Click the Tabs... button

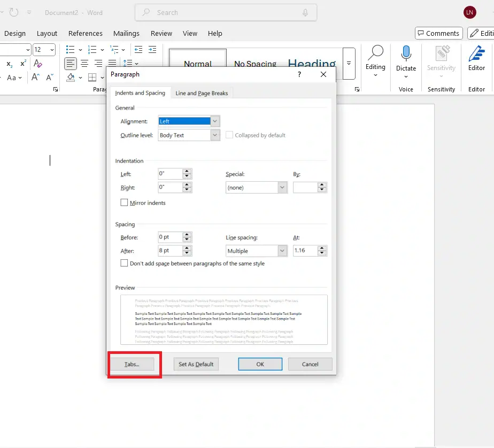tap(132, 364)
